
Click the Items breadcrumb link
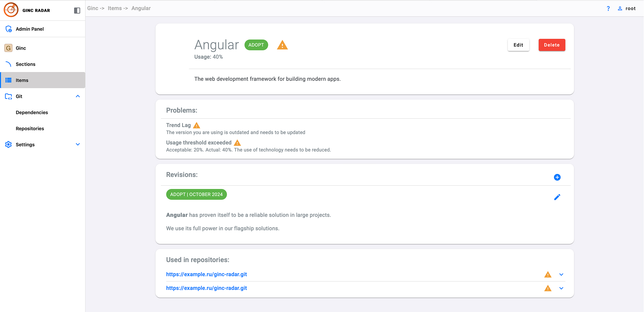click(115, 8)
